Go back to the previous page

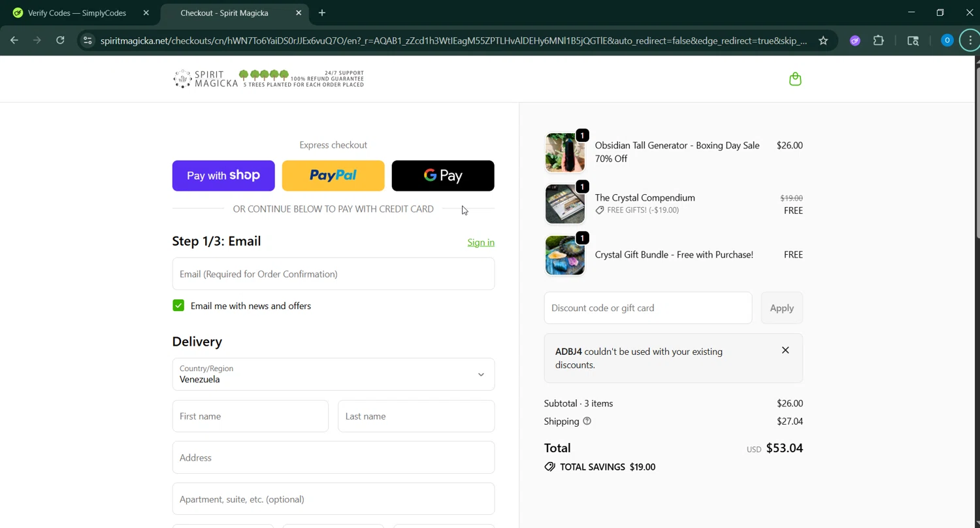[x=14, y=41]
